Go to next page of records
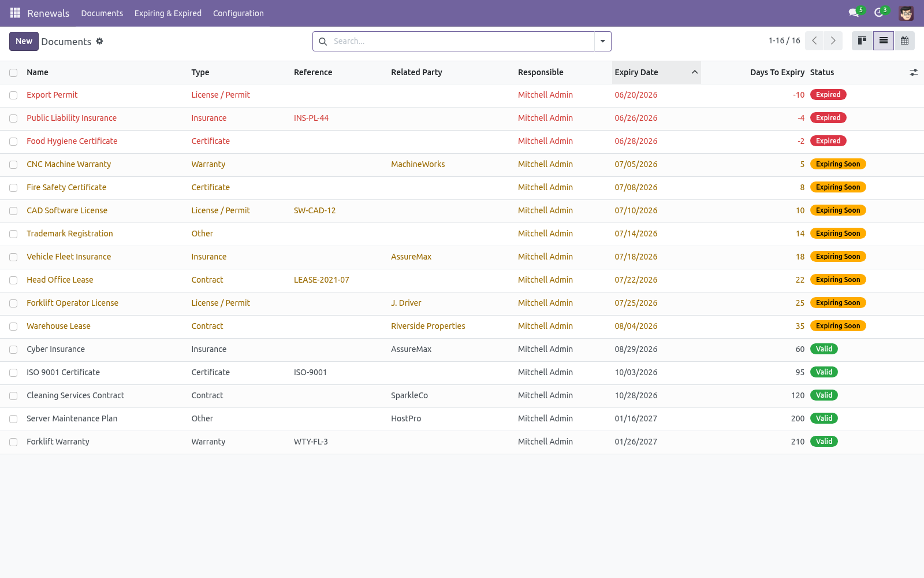The height and width of the screenshot is (578, 924). pyautogui.click(x=833, y=40)
